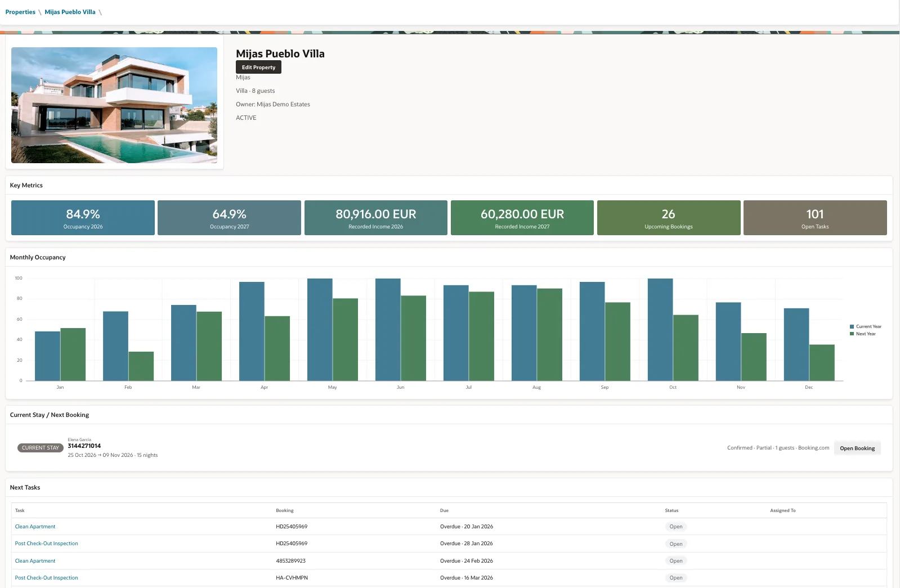Image resolution: width=900 pixels, height=588 pixels.
Task: Select the Occupancy 2026 metric card
Action: (x=83, y=218)
